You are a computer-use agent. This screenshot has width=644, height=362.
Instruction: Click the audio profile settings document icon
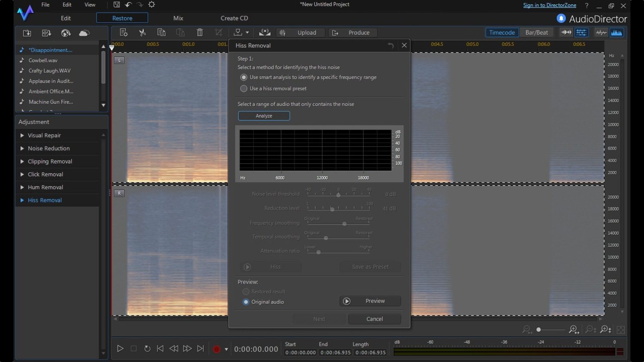[x=124, y=33]
